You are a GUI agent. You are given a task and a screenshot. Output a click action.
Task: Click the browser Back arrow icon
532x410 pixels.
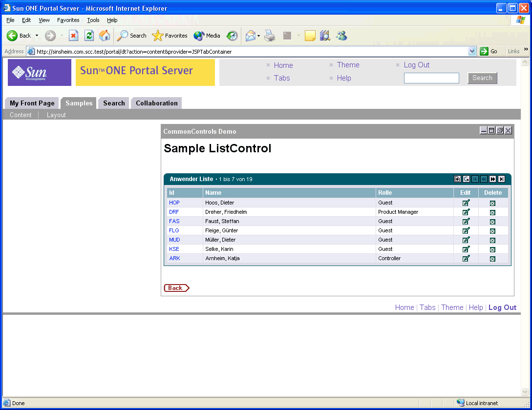tap(12, 36)
